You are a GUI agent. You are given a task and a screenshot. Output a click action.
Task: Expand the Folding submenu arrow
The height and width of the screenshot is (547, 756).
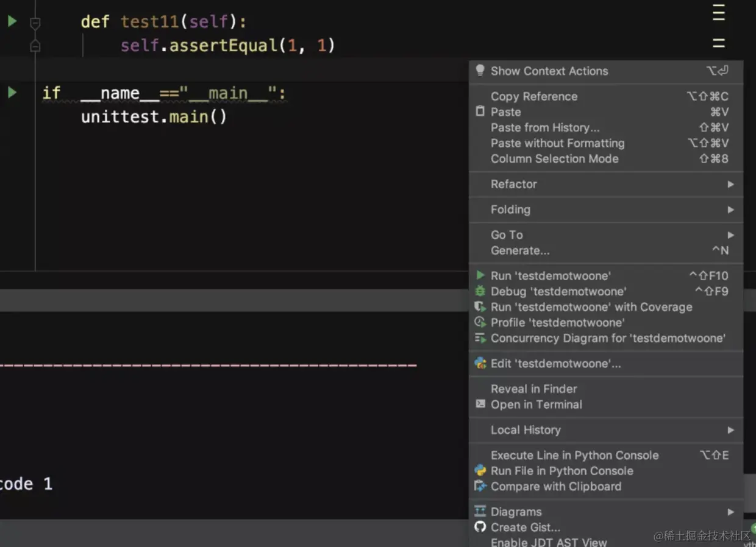[x=730, y=210]
